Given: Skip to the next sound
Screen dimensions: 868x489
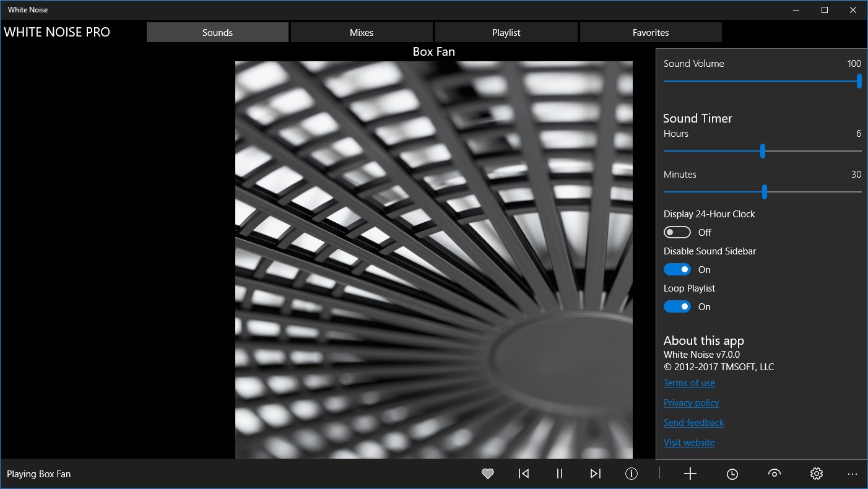Looking at the screenshot, I should tap(596, 474).
